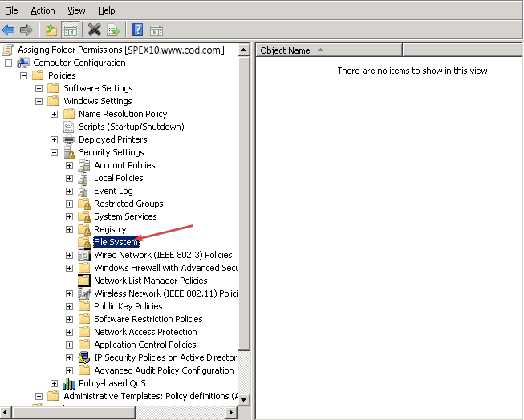The width and height of the screenshot is (524, 420).
Task: Open the File menu
Action: click(x=11, y=10)
